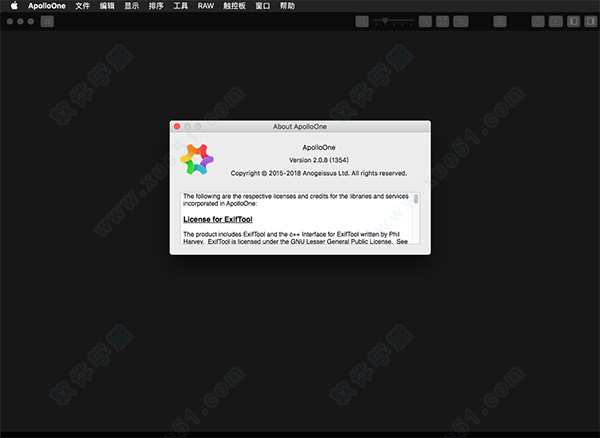Open the 工具 menu

(181, 6)
